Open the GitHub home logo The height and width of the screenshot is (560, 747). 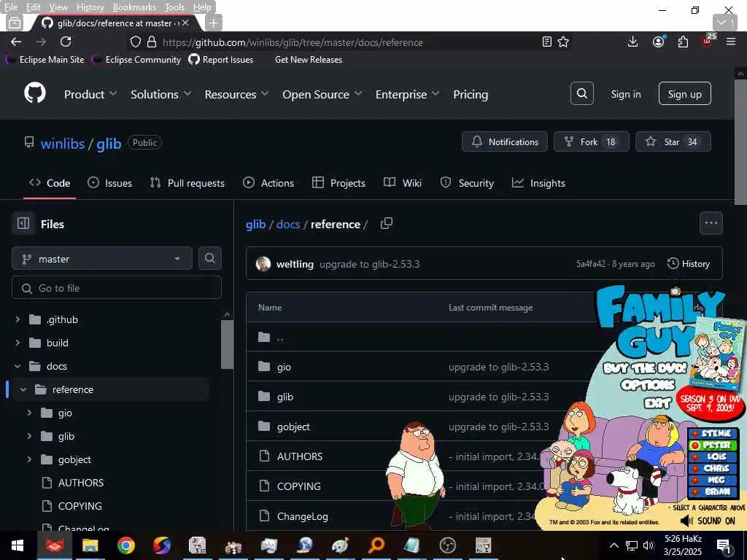35,93
